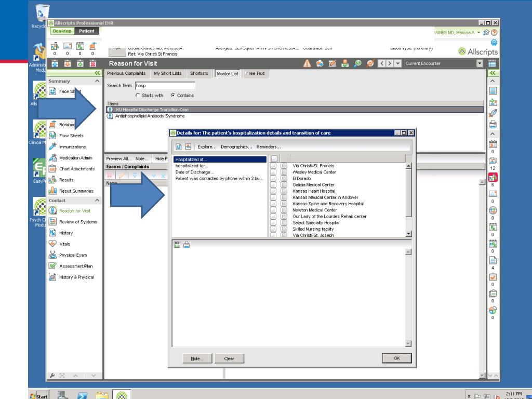532x399 pixels.
Task: Click the save disk icon in details note area
Action: [177, 245]
